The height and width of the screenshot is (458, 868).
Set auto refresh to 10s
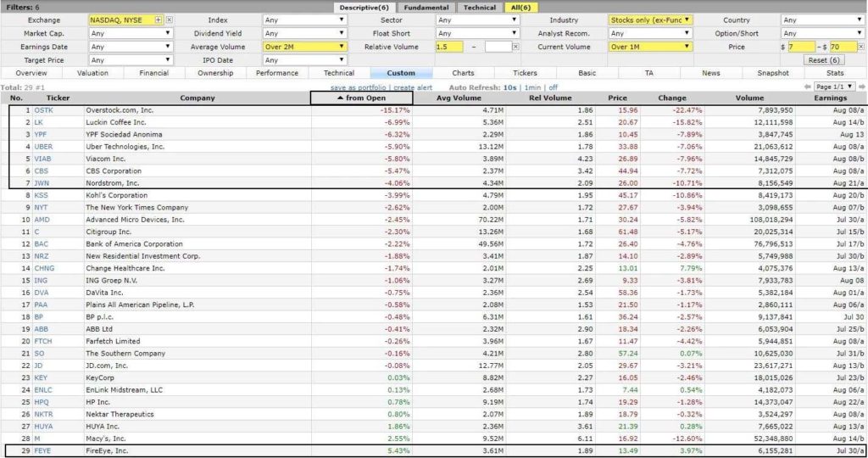pos(509,87)
